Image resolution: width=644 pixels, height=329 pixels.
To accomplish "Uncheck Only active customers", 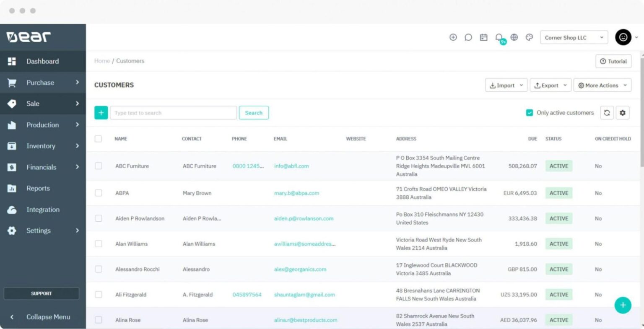I will click(529, 112).
